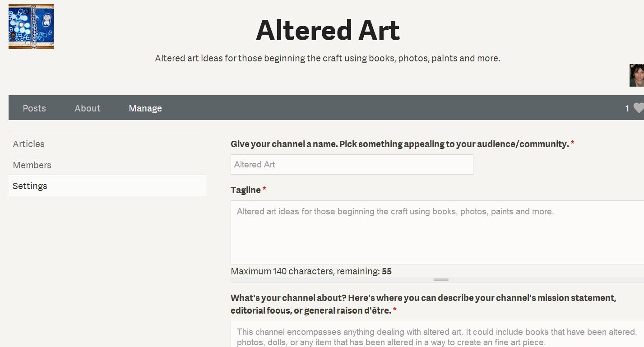This screenshot has height=347, width=644.
Task: Click the user profile avatar photo
Action: 636,75
